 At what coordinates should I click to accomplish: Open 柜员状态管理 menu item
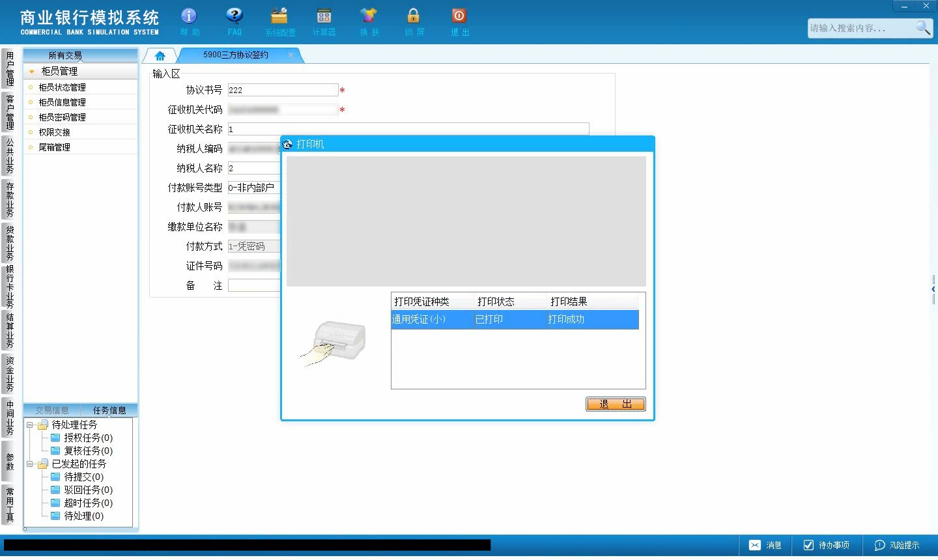pyautogui.click(x=62, y=87)
